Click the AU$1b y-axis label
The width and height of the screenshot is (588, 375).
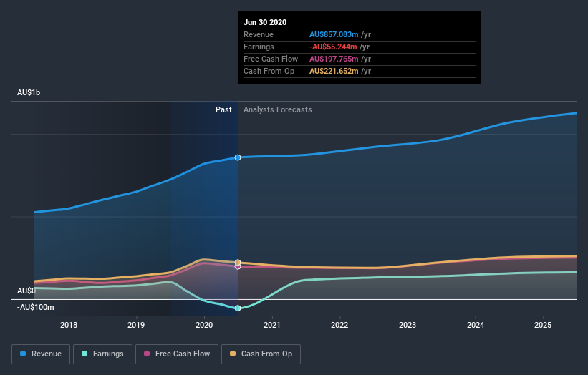click(29, 92)
